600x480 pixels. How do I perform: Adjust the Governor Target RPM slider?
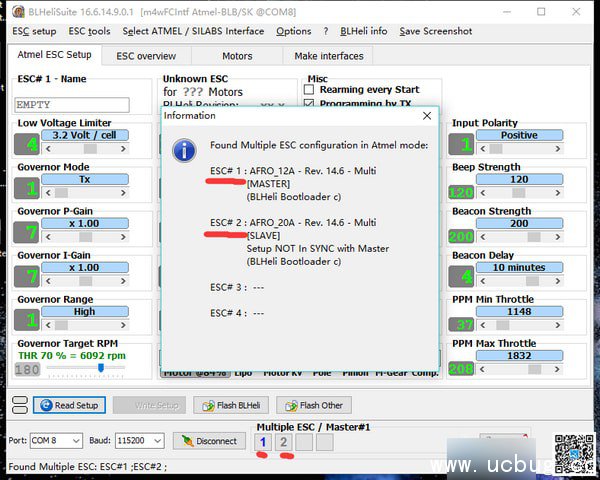pos(100,368)
